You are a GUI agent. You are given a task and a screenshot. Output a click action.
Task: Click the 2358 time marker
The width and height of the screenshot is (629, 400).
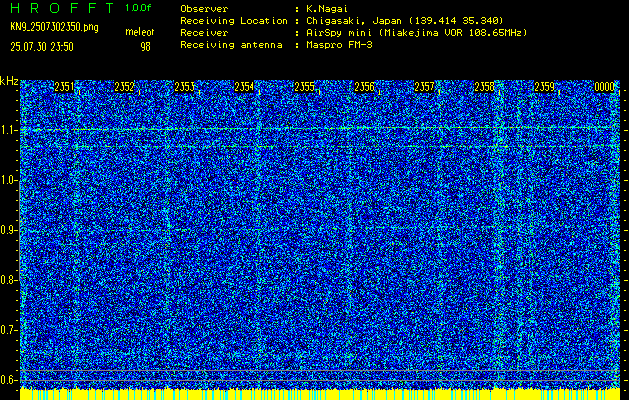(x=485, y=87)
